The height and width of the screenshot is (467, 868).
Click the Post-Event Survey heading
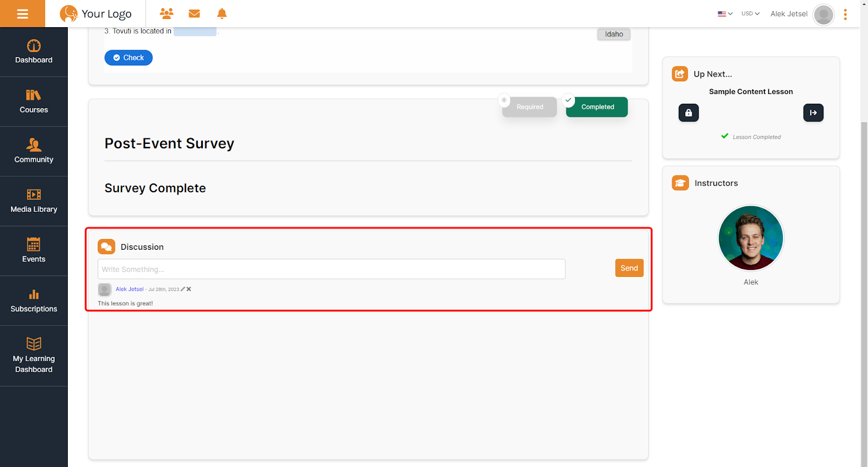click(169, 143)
